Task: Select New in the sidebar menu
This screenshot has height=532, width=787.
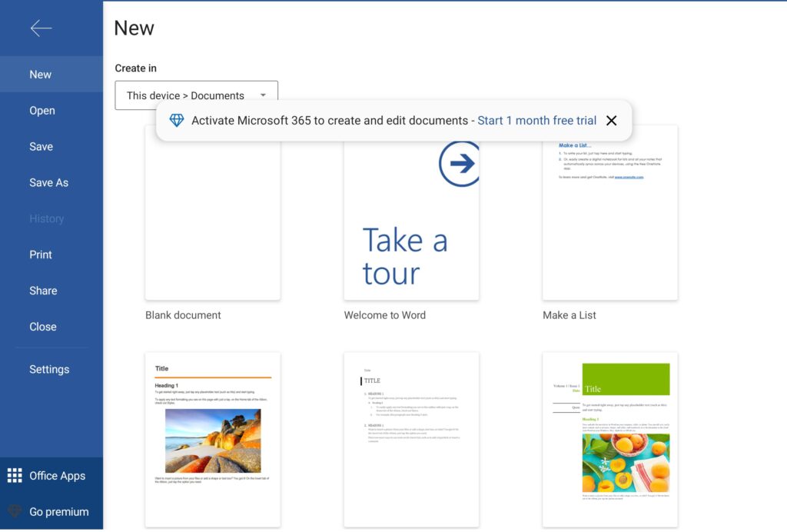Action: (51, 75)
